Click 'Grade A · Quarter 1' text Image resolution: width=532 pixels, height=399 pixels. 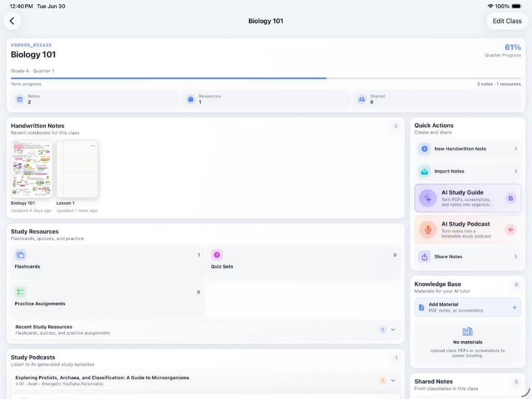[x=32, y=71]
